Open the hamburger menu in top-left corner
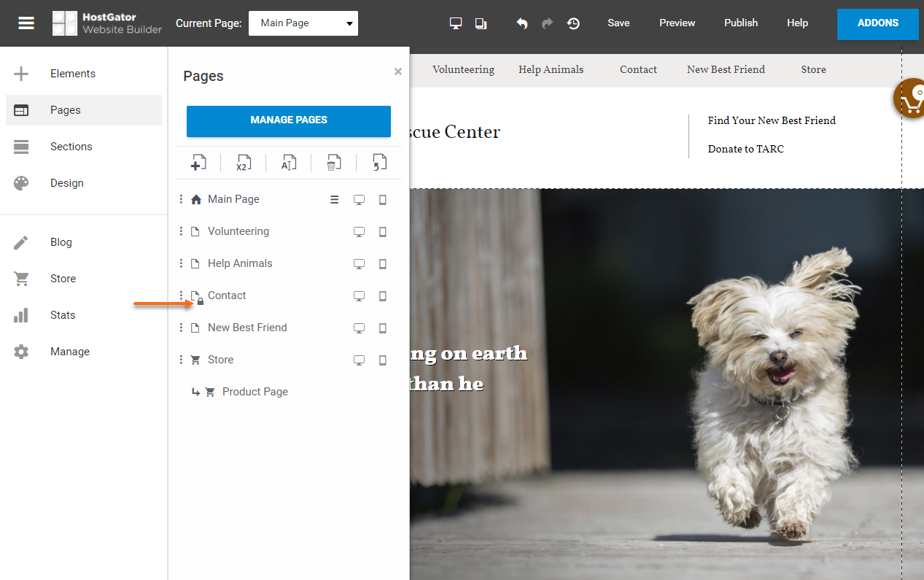The height and width of the screenshot is (580, 924). click(26, 23)
